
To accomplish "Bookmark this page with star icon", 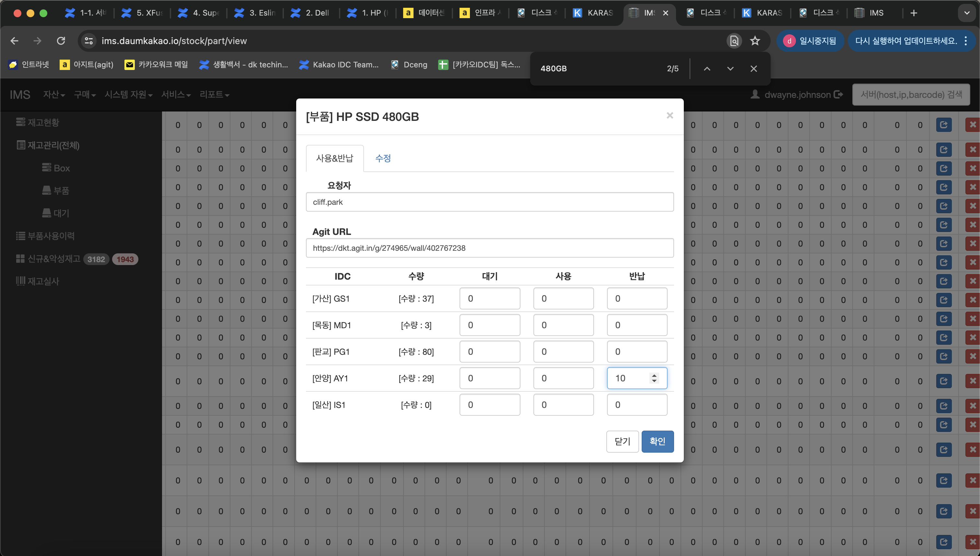I will click(x=755, y=41).
